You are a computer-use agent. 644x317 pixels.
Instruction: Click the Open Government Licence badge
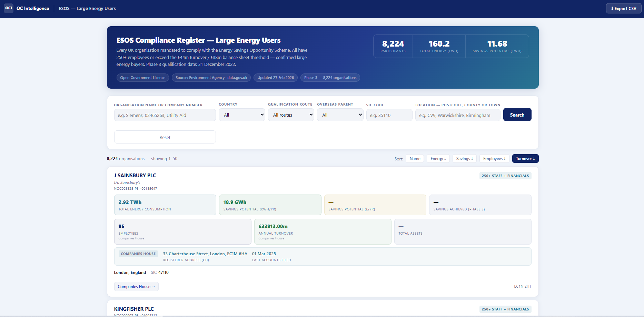[x=143, y=78]
